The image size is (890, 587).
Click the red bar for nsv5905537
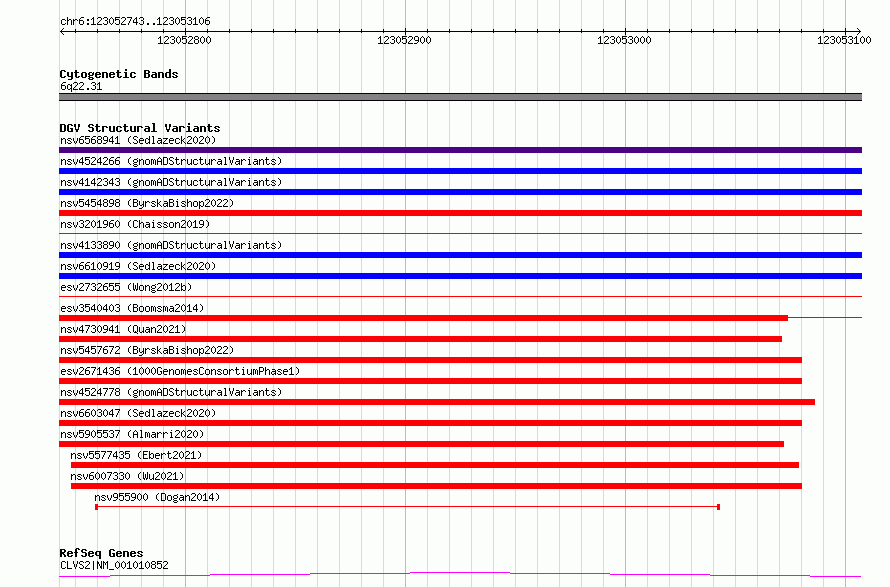click(422, 444)
